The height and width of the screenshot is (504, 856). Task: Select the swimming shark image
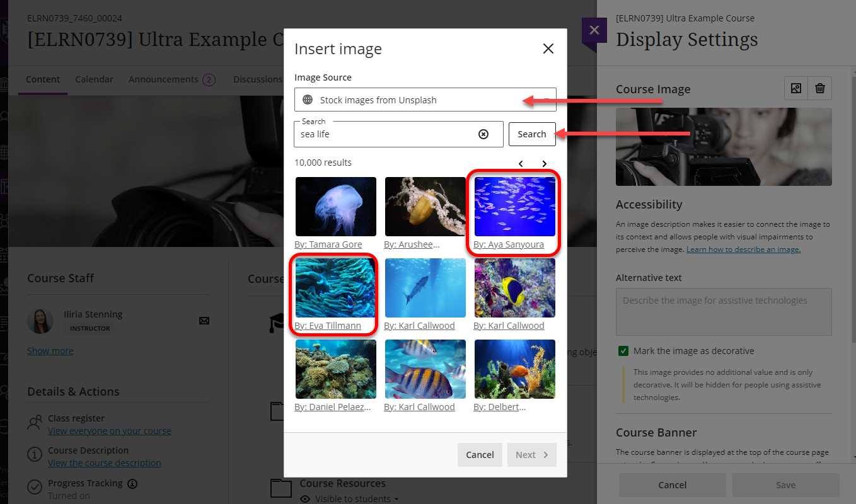click(425, 288)
